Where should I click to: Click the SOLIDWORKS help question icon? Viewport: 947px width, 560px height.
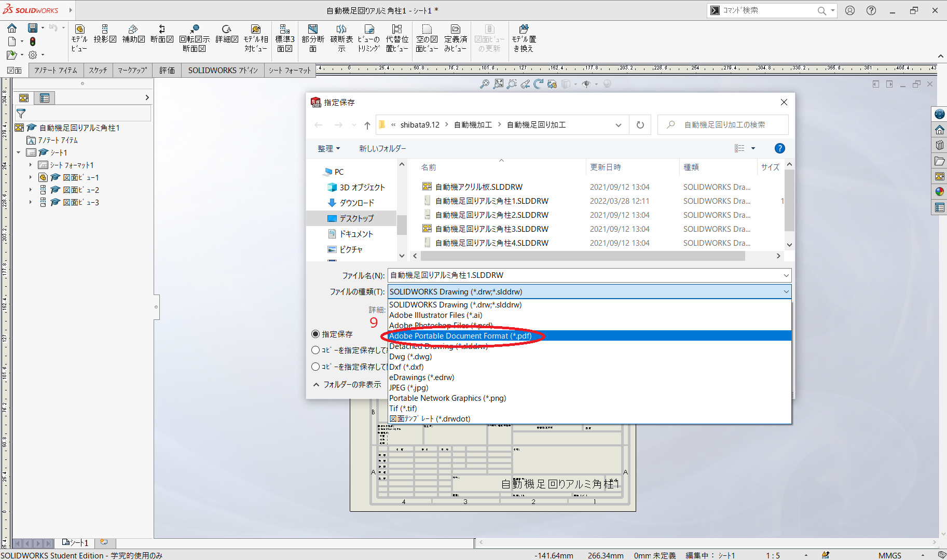pos(871,10)
